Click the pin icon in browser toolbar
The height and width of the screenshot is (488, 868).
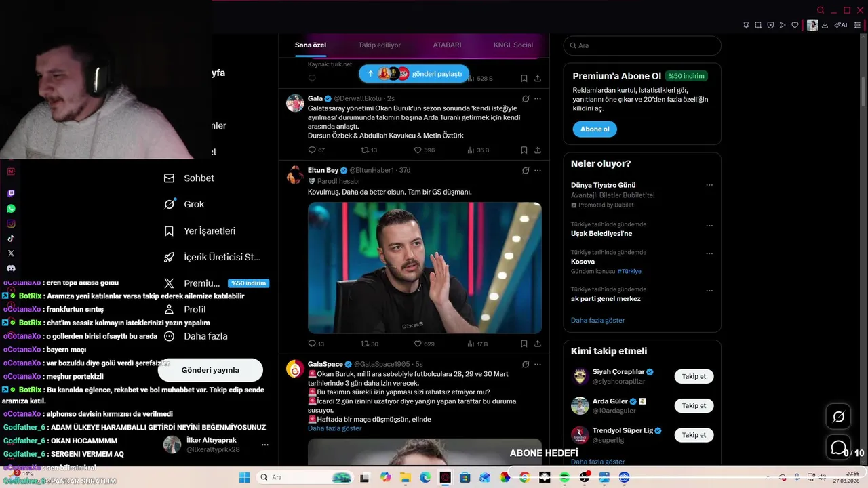pos(746,25)
